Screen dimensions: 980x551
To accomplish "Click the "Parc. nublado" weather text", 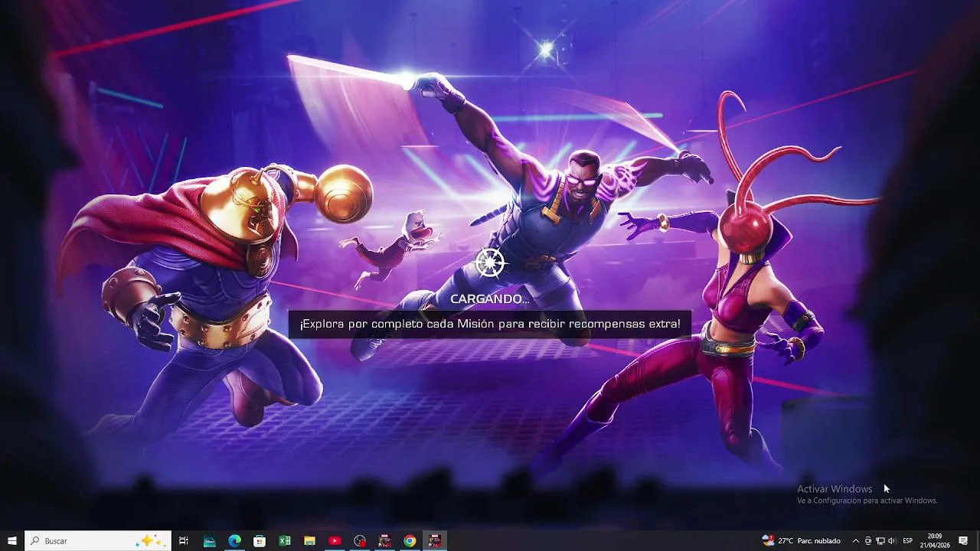I will [x=819, y=541].
